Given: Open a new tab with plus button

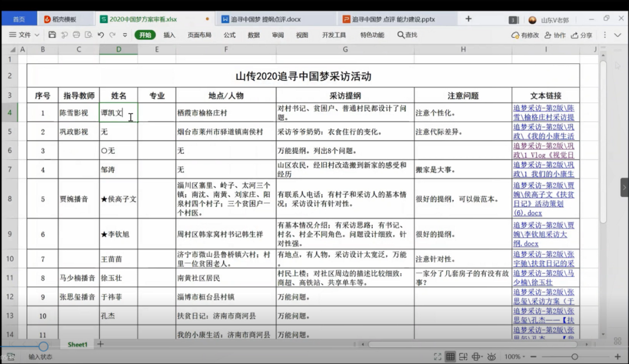Looking at the screenshot, I should point(468,19).
